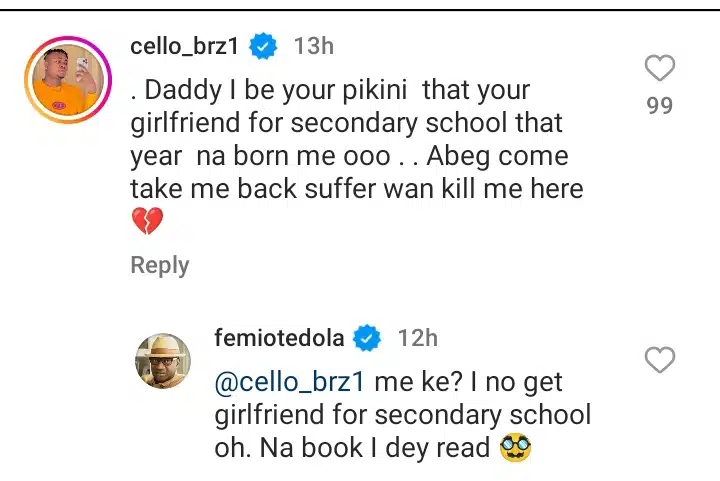
Task: Click the broken heart emoji in the comment
Action: 146,222
